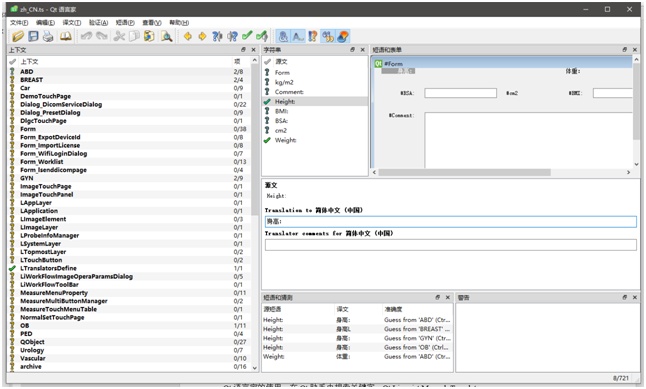Select the archive context row

pyautogui.click(x=129, y=367)
